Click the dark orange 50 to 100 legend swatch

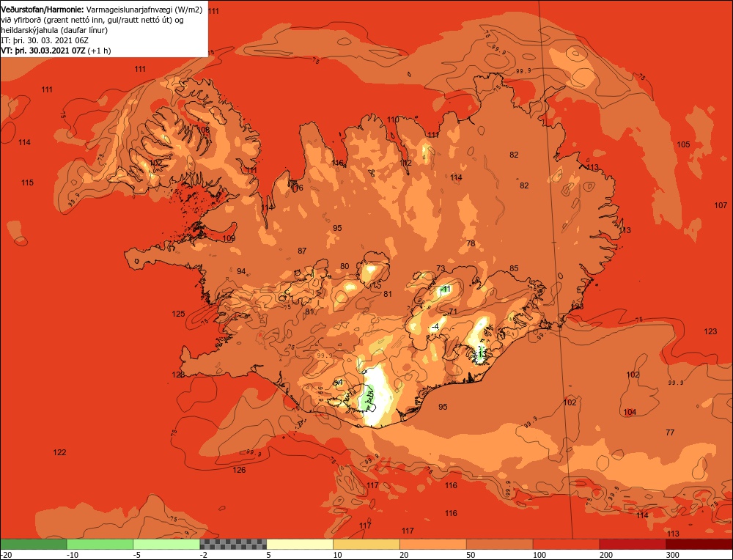coord(500,544)
